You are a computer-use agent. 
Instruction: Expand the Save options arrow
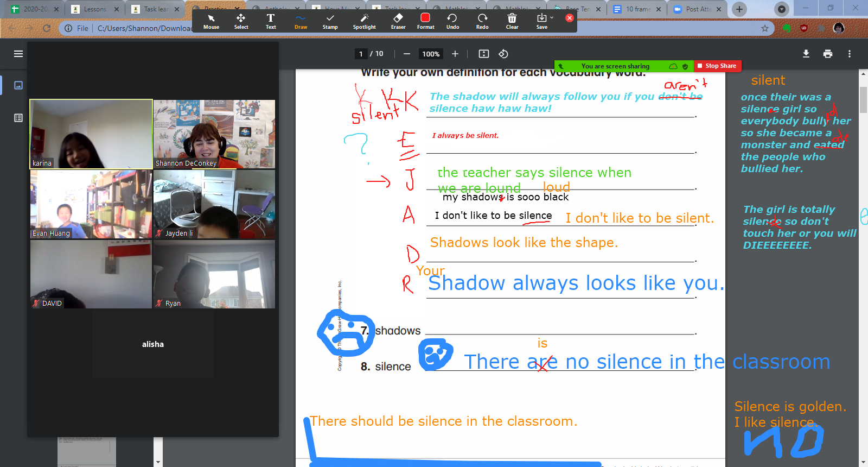click(552, 18)
